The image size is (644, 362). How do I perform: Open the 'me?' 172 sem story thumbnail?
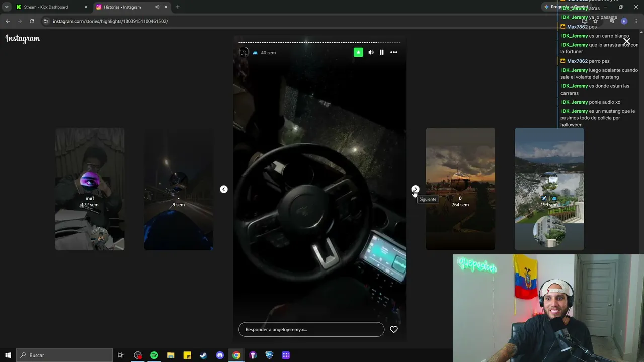pyautogui.click(x=90, y=189)
